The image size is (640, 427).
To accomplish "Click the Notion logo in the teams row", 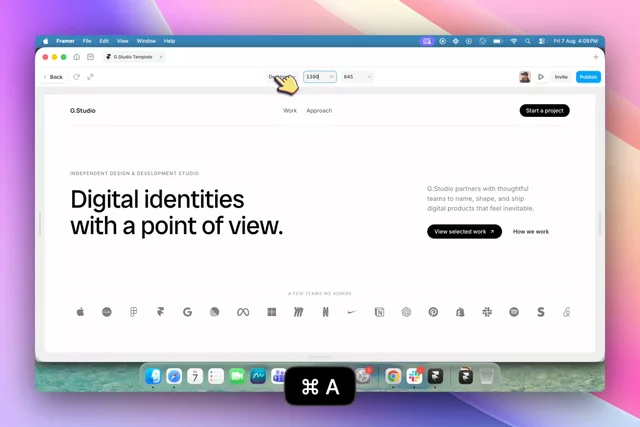I will [379, 312].
